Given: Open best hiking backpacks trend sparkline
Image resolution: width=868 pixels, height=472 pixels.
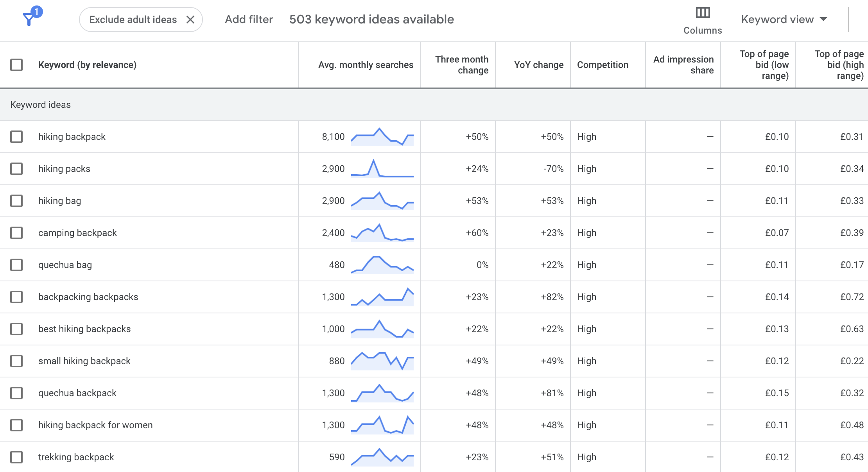Looking at the screenshot, I should pos(382,329).
